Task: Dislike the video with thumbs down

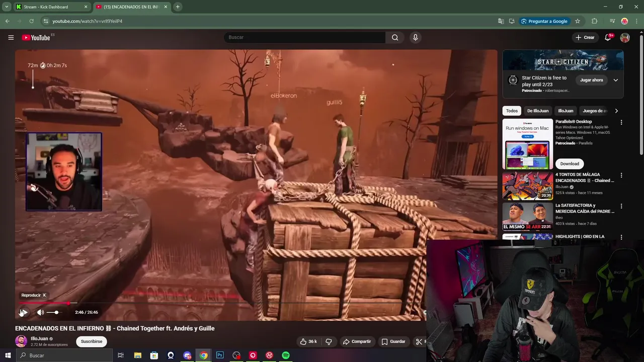Action: click(x=329, y=341)
